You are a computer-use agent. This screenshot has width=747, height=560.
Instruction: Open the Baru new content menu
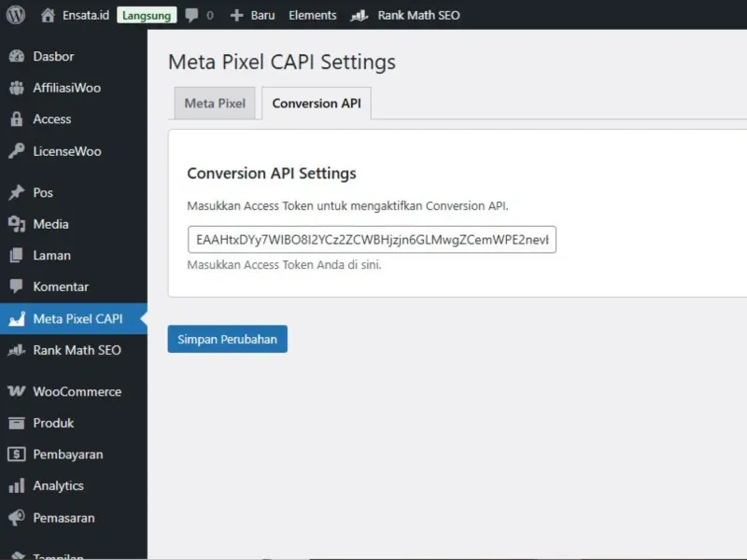[252, 15]
